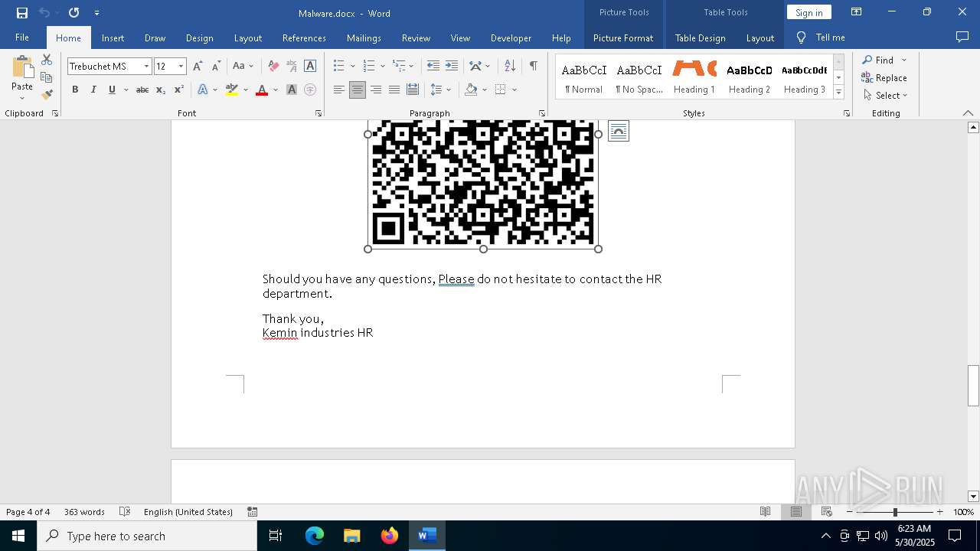
Task: Switch to the Insert tab
Action: (x=113, y=37)
